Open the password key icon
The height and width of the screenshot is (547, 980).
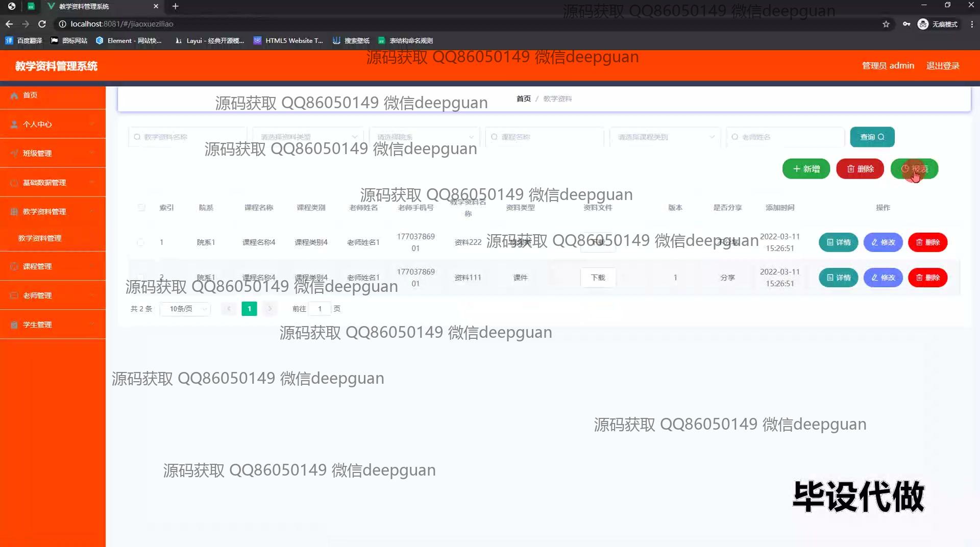point(906,24)
